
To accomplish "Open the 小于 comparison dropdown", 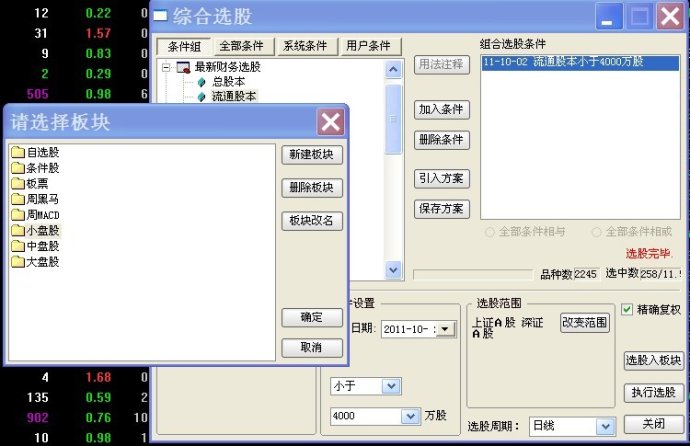I will coord(391,387).
